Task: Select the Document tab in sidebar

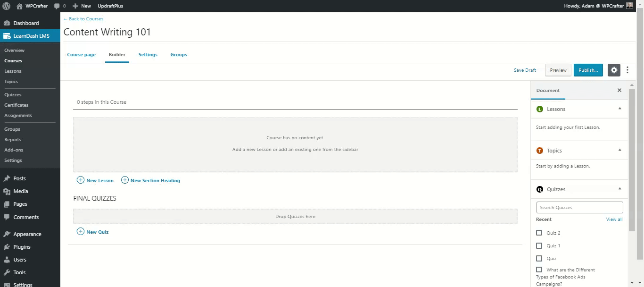Action: [548, 90]
